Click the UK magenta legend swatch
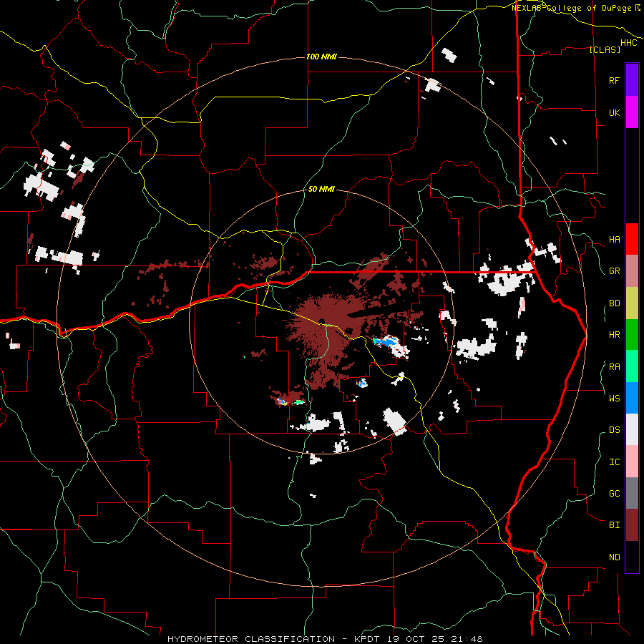Screen dimensions: 644x644 632,112
